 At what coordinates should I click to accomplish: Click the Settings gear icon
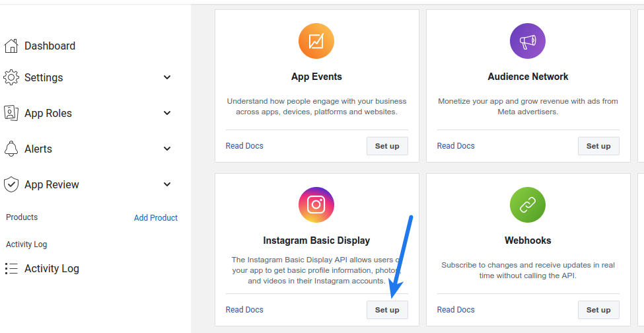[x=11, y=77]
